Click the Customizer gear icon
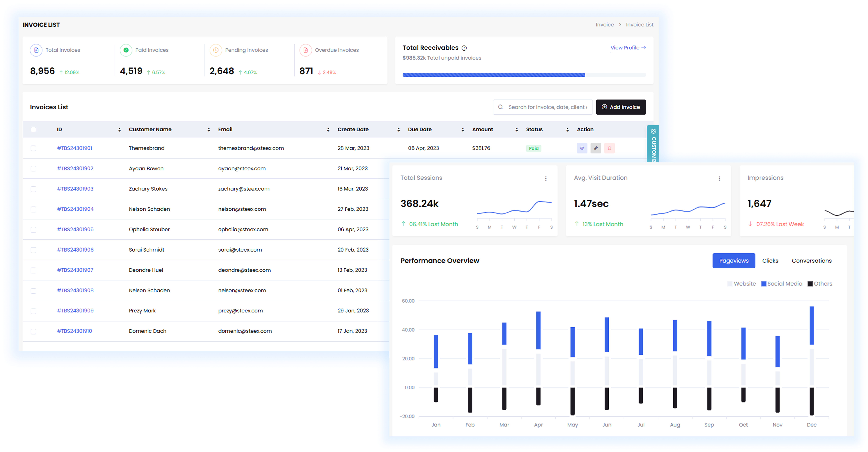This screenshot has height=452, width=868. 653,131
